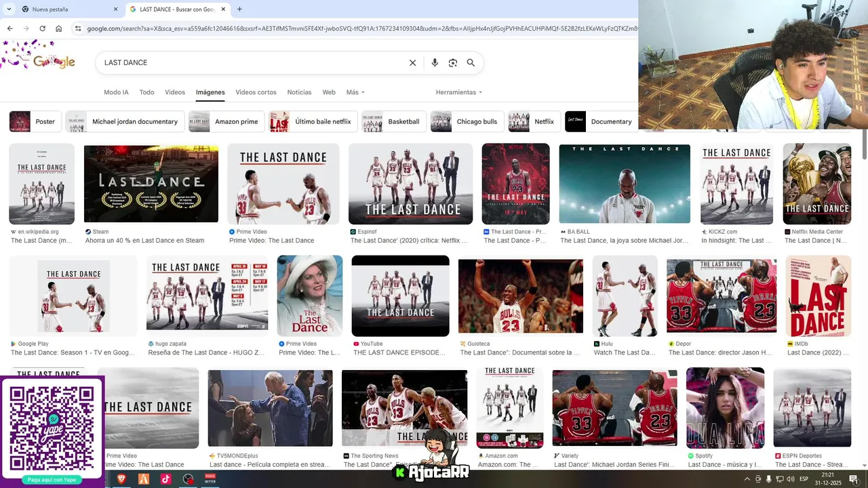This screenshot has width=868, height=488.
Task: Switch ESP keyboard language indicator
Action: (804, 479)
